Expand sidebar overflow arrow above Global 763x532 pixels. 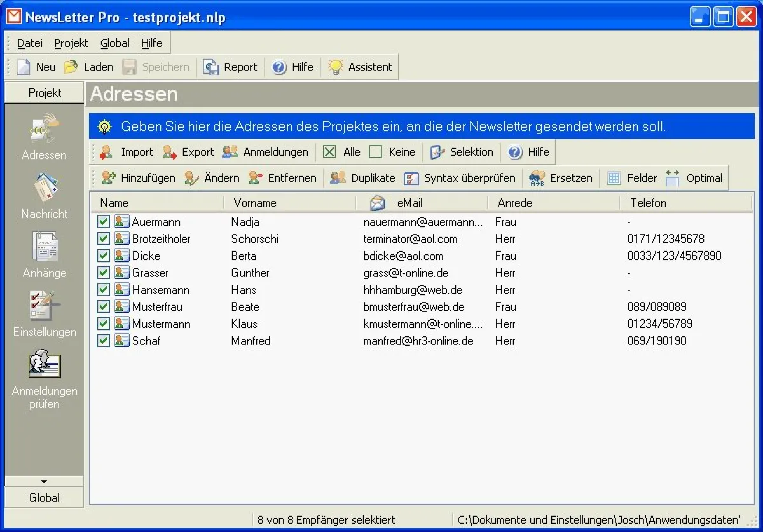[x=44, y=482]
